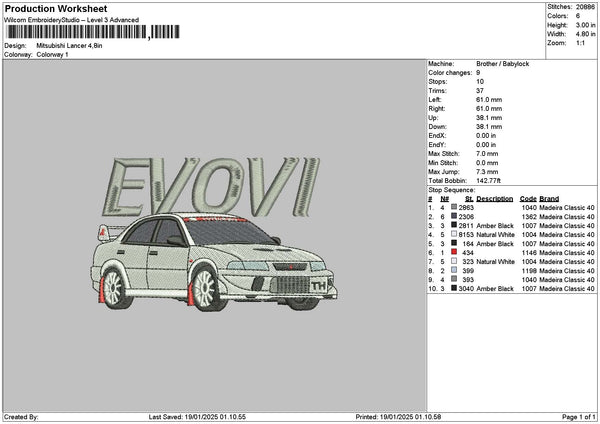
Task: Click the Description column header
Action: [x=495, y=198]
